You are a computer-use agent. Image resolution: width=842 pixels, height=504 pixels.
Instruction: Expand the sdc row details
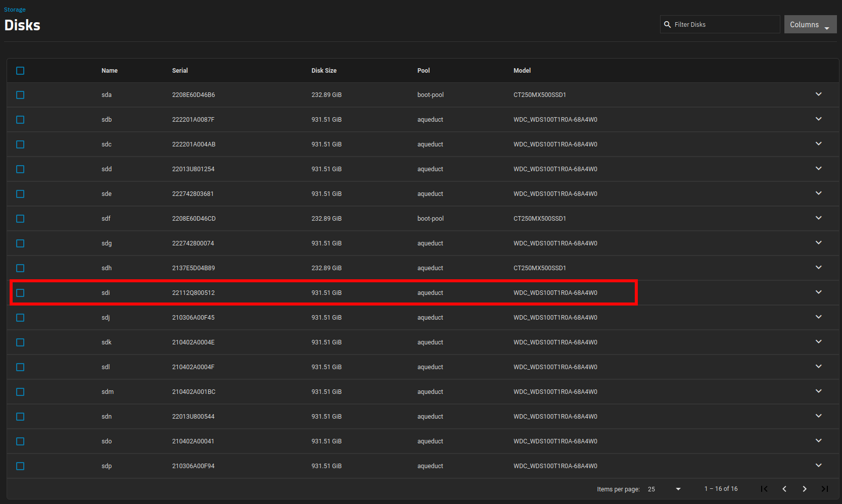[x=818, y=144]
